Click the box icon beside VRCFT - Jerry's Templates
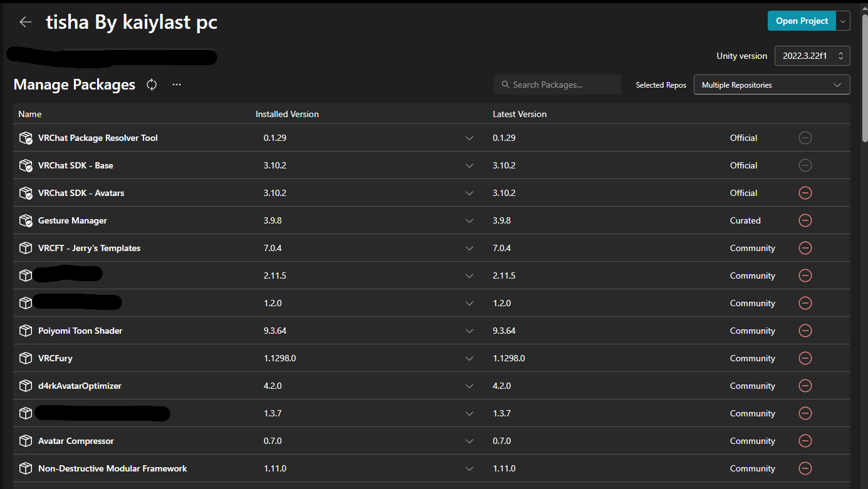 coord(26,248)
